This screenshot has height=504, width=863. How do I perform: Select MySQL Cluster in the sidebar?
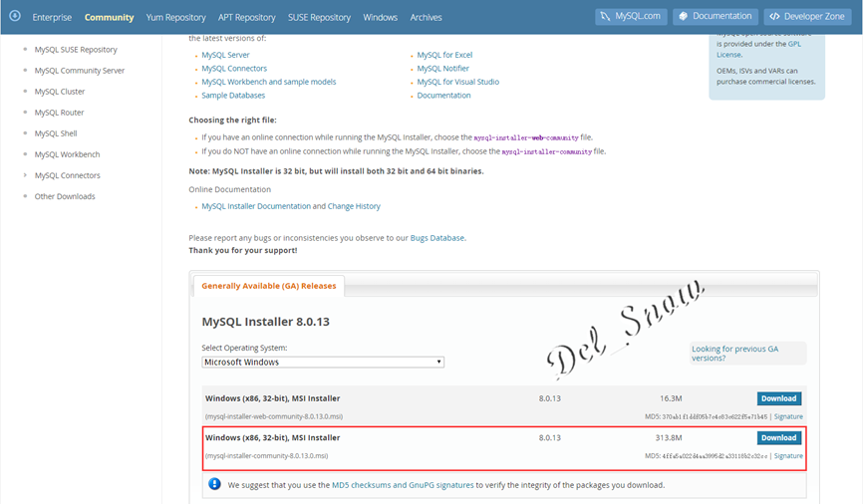pyautogui.click(x=60, y=92)
